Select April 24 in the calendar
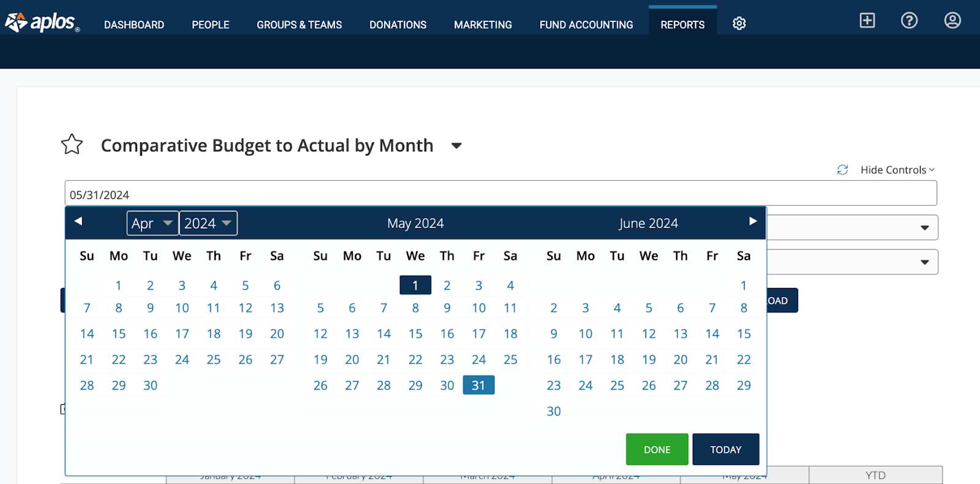 coord(182,360)
